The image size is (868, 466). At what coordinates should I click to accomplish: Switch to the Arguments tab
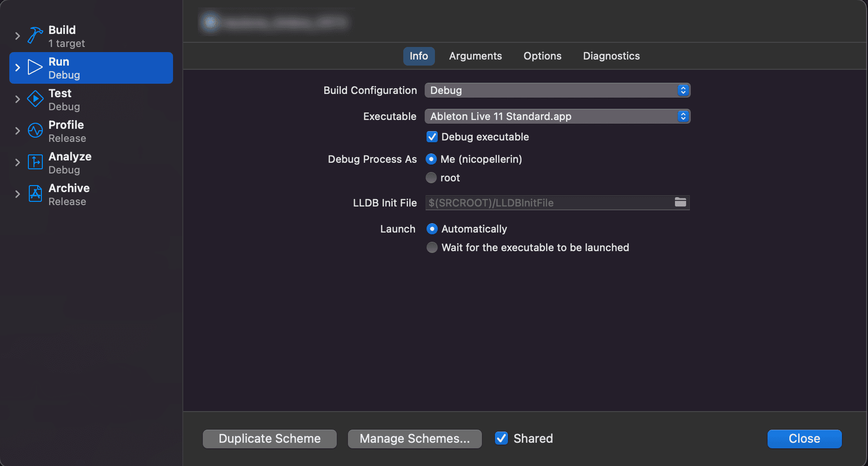pos(475,56)
